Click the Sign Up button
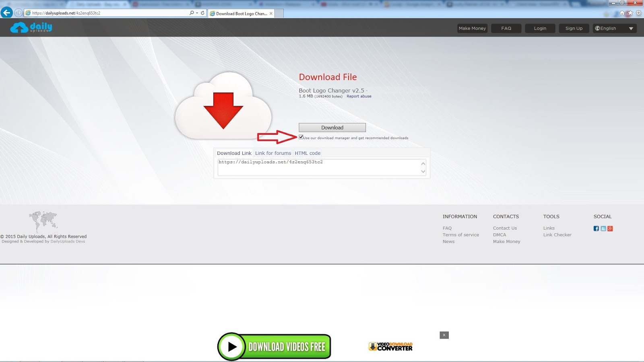Screen dimensions: 644x362 [574, 28]
